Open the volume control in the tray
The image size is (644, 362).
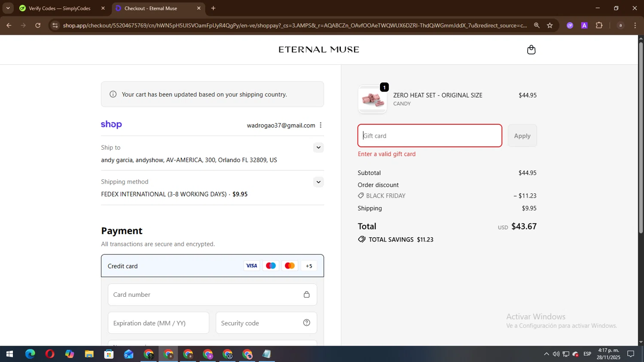coord(556,354)
